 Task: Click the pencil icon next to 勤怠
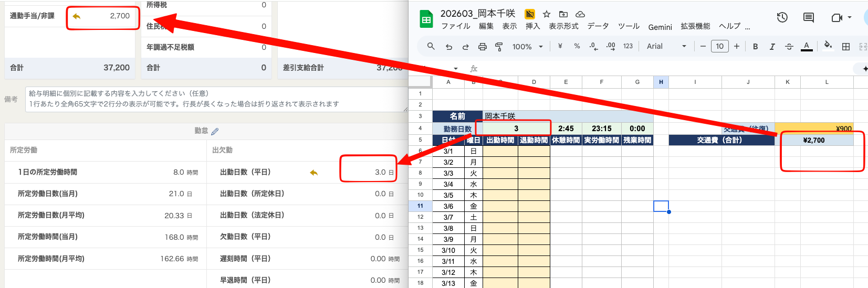pyautogui.click(x=215, y=131)
